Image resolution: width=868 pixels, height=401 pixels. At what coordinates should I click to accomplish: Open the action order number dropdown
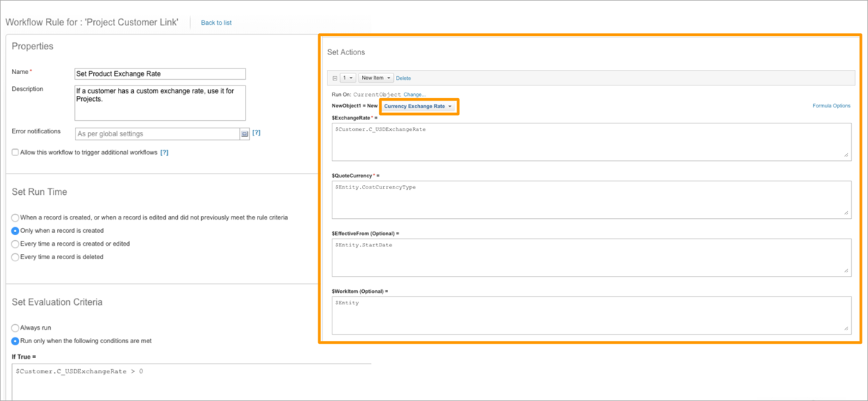pos(348,78)
